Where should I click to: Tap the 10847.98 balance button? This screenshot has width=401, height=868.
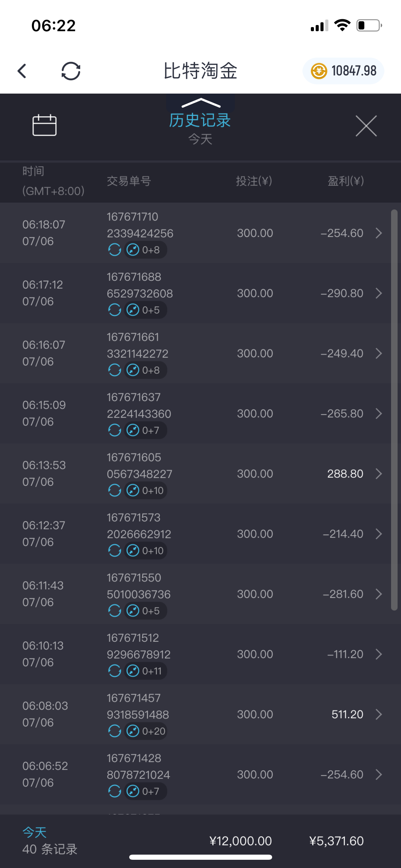[x=353, y=71]
